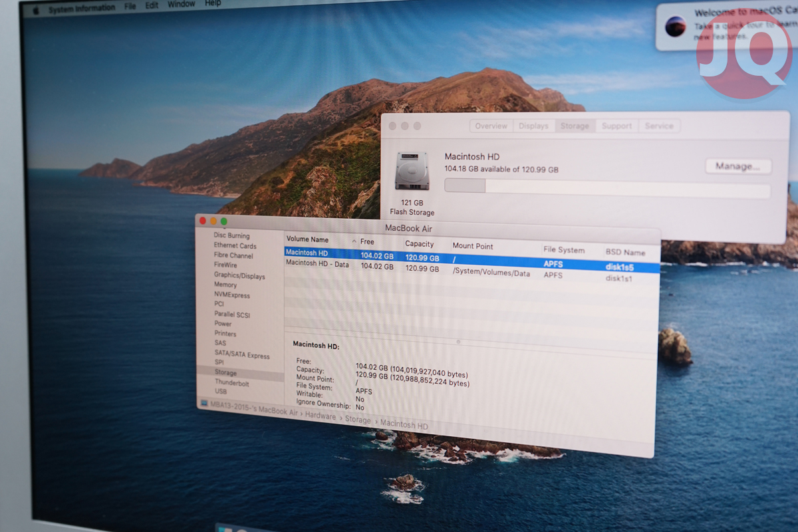Sort by the Free column header
The height and width of the screenshot is (532, 798).
pyautogui.click(x=367, y=242)
